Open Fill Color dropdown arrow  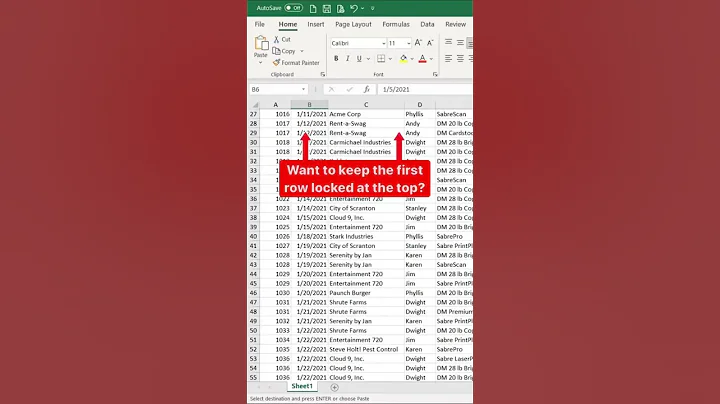[412, 59]
